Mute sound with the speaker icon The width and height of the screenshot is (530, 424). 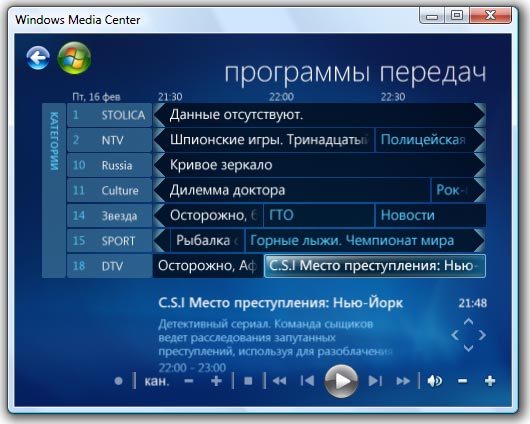pos(434,381)
